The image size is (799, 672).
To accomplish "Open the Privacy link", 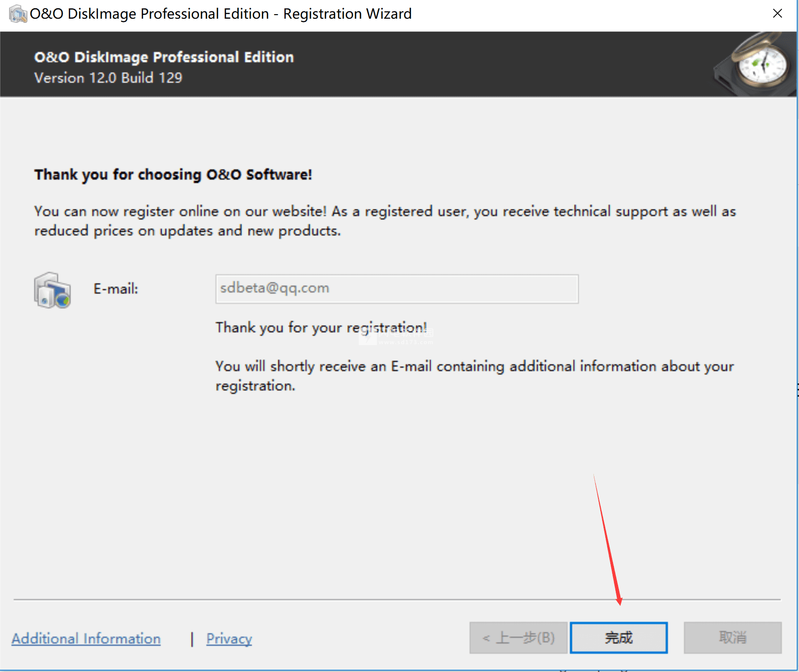I will pos(229,639).
